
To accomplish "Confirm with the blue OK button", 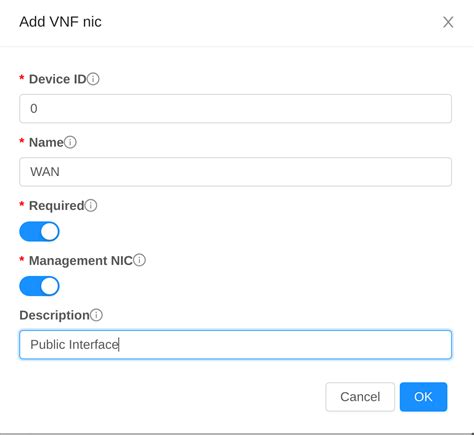I will [x=423, y=397].
